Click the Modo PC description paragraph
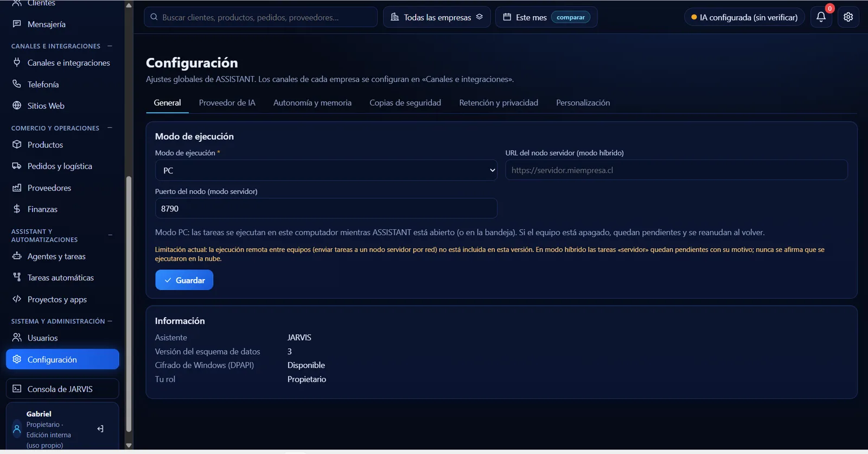Image resolution: width=868 pixels, height=454 pixels. (x=460, y=232)
